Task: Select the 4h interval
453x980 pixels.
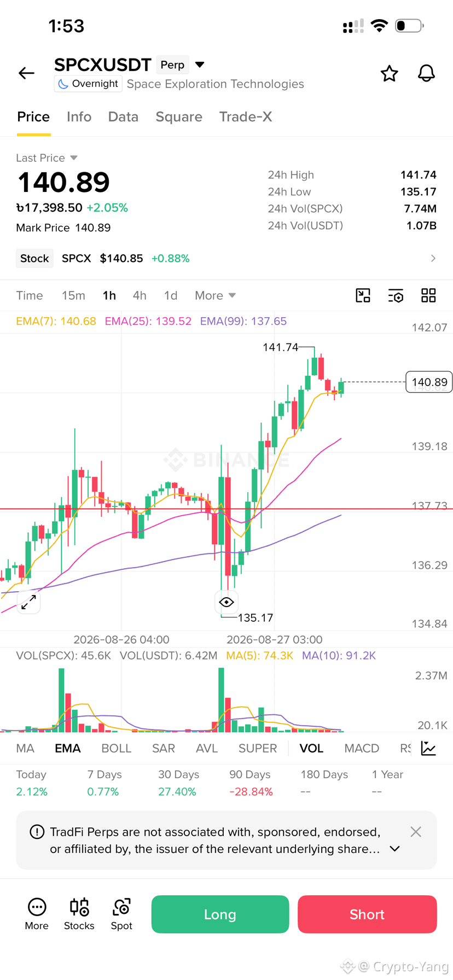Action: tap(140, 295)
